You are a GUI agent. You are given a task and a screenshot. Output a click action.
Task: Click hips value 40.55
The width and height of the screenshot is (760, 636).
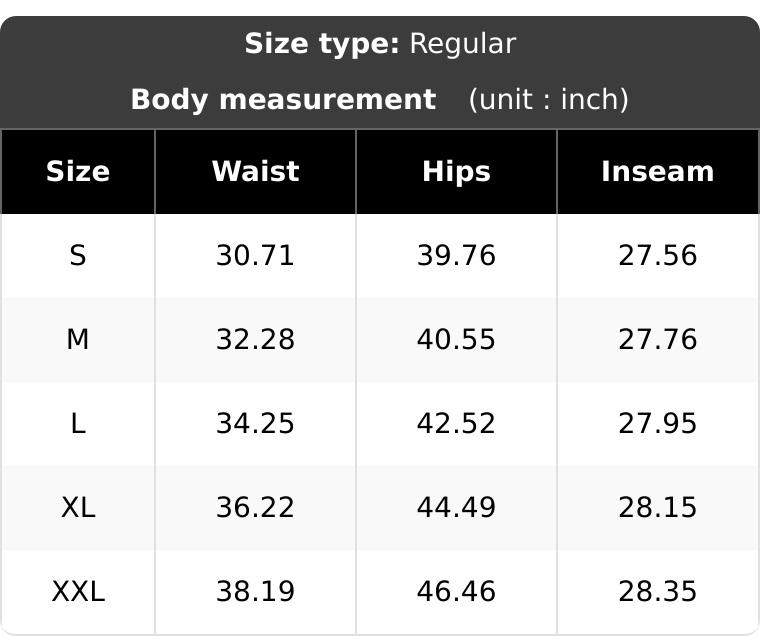pyautogui.click(x=456, y=339)
